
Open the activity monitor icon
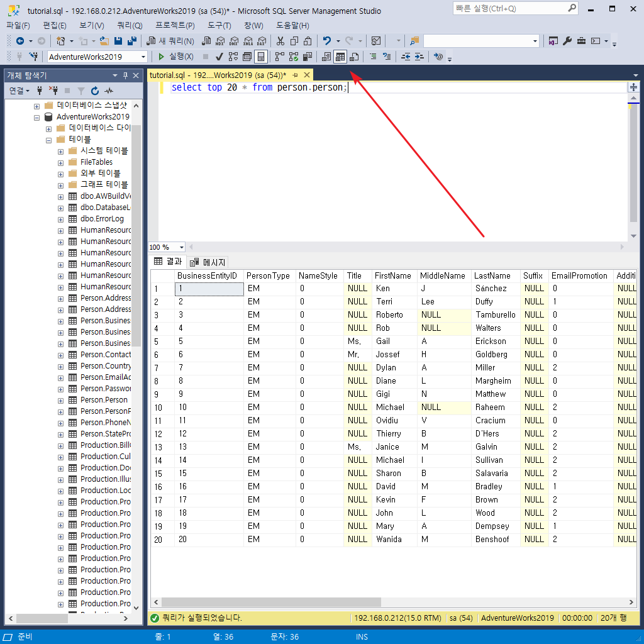[376, 41]
